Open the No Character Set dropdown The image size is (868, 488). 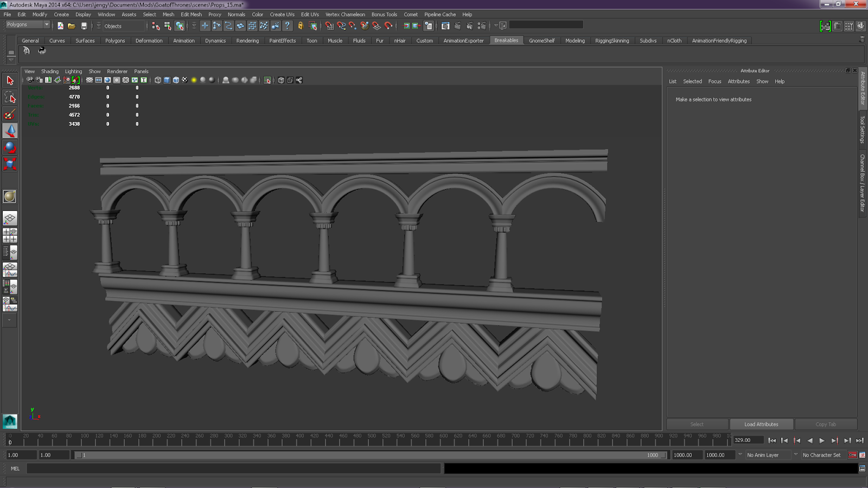(x=796, y=455)
